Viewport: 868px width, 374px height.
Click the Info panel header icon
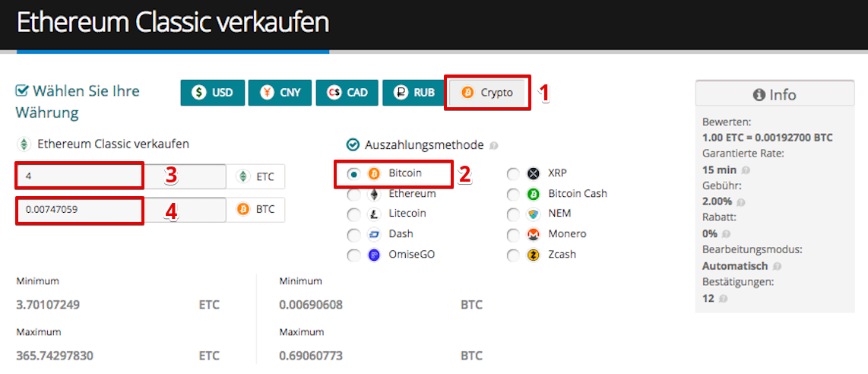click(x=759, y=95)
